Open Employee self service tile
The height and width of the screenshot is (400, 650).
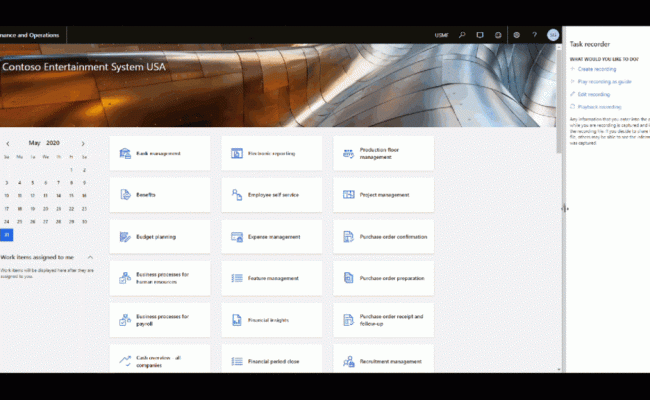(x=272, y=195)
